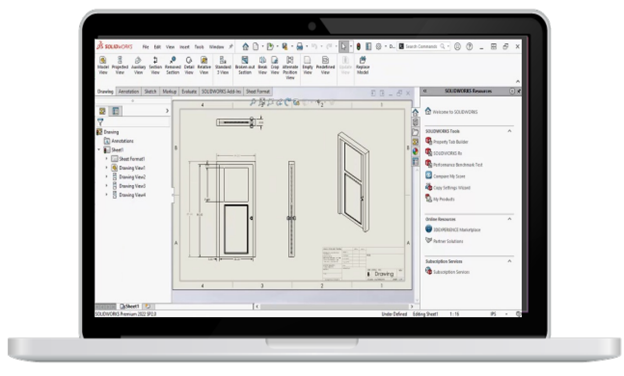Pin the SOLIDWORKS Resources task pane
The height and width of the screenshot is (376, 624).
pyautogui.click(x=519, y=91)
